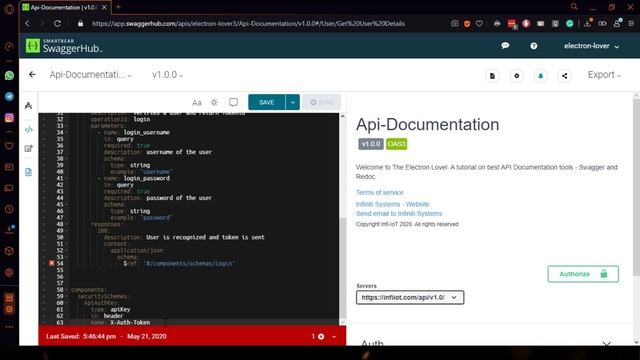The width and height of the screenshot is (640, 360).
Task: Reload the page with the refresh button
Action: [x=58, y=24]
